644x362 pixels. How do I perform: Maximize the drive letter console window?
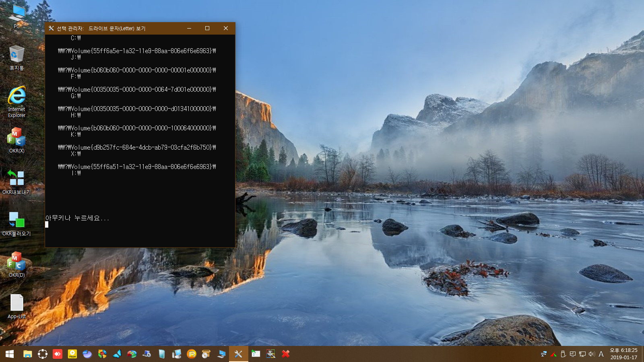click(x=207, y=28)
